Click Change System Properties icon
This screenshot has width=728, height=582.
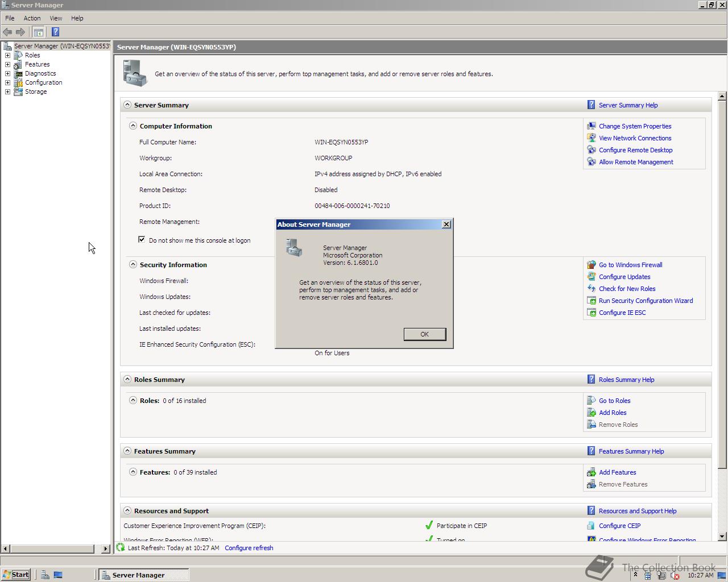(x=591, y=126)
